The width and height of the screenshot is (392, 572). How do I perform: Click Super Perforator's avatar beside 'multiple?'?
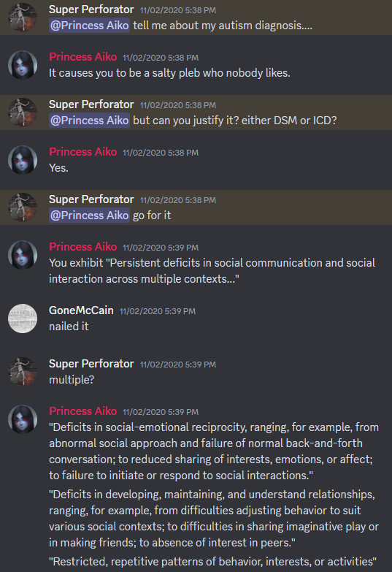click(x=23, y=371)
